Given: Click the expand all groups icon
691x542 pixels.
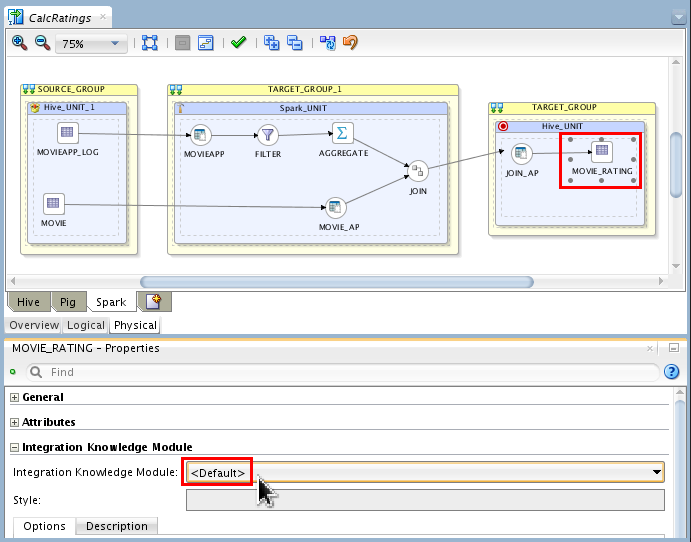Looking at the screenshot, I should (271, 43).
